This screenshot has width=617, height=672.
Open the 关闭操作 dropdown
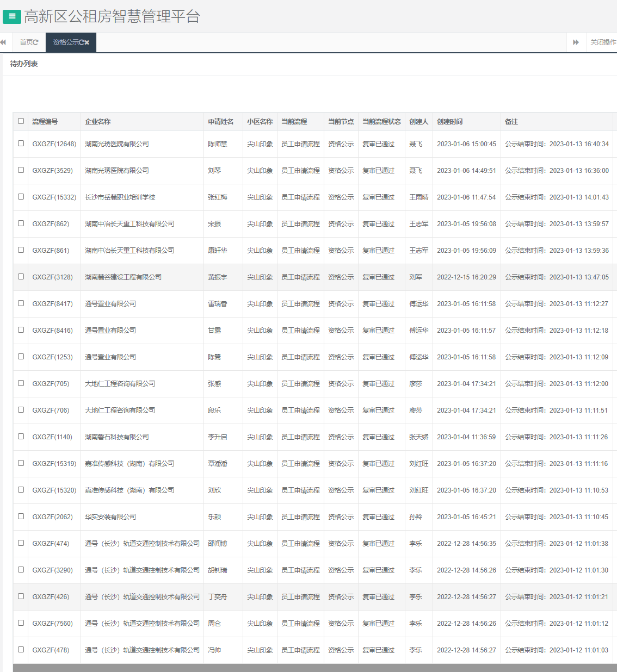[x=603, y=42]
